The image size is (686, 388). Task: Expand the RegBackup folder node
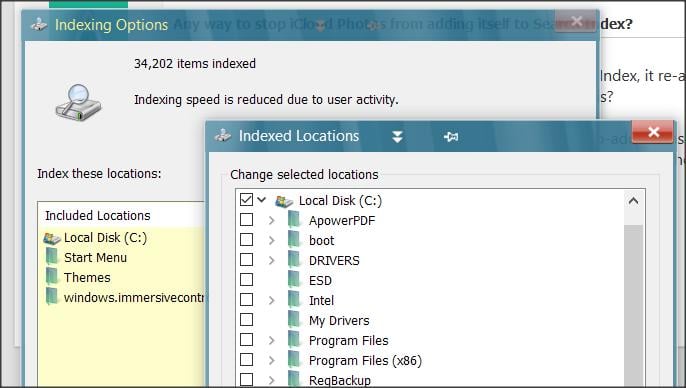pyautogui.click(x=272, y=380)
